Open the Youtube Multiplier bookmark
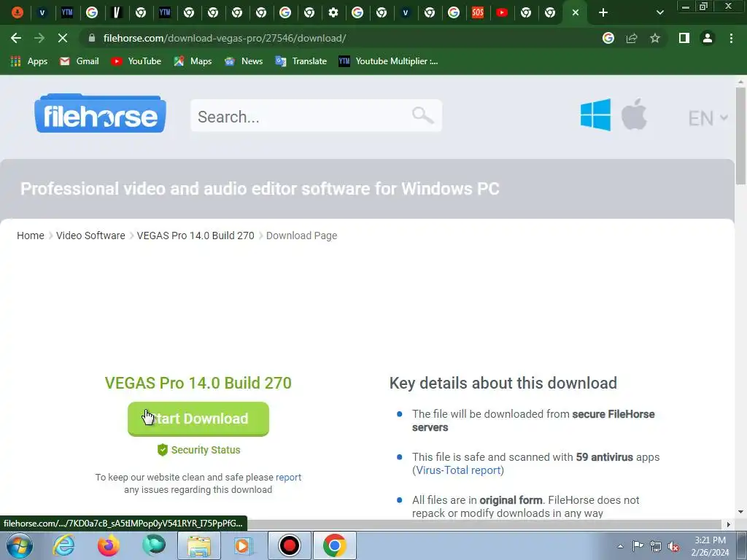This screenshot has width=747, height=560. tap(388, 61)
